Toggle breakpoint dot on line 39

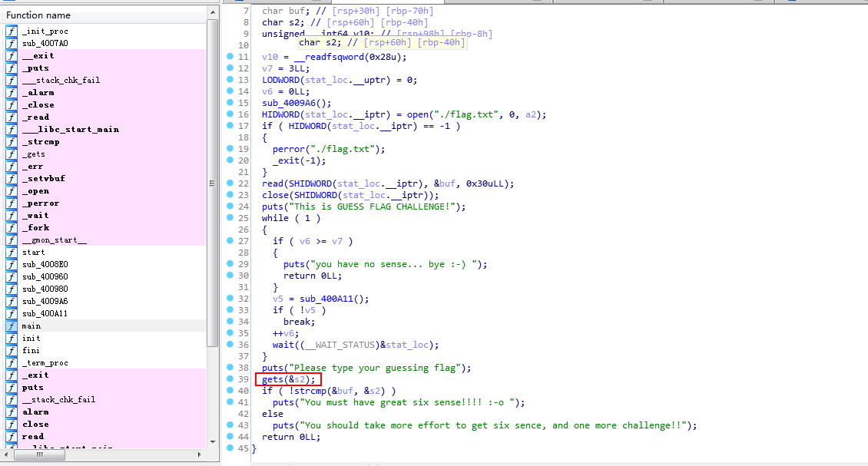(x=230, y=379)
